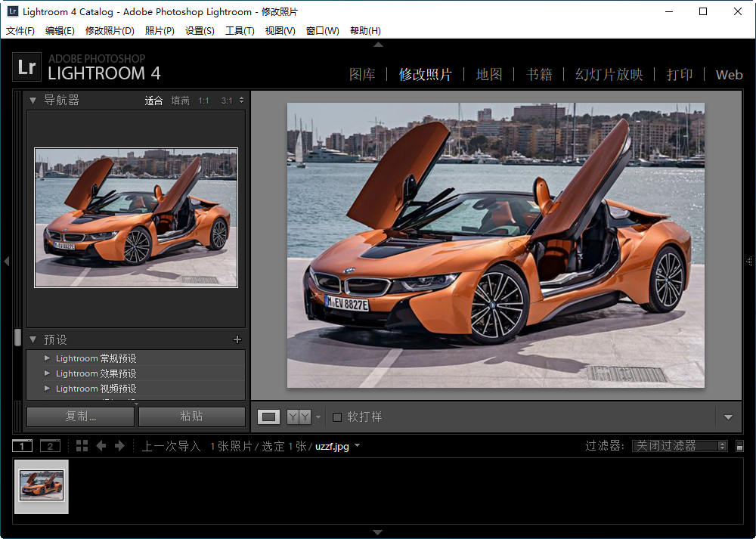Switch to the 书籍 module

pyautogui.click(x=539, y=75)
